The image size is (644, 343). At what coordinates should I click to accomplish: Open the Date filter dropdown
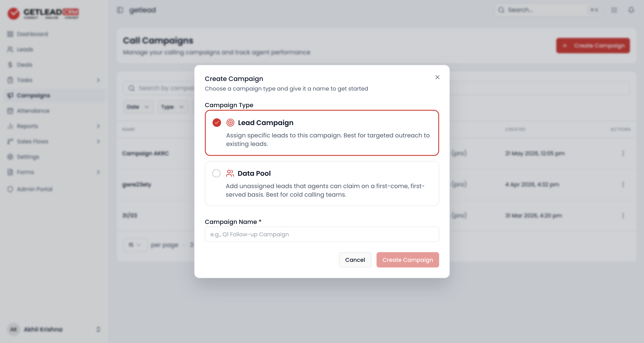coord(138,107)
